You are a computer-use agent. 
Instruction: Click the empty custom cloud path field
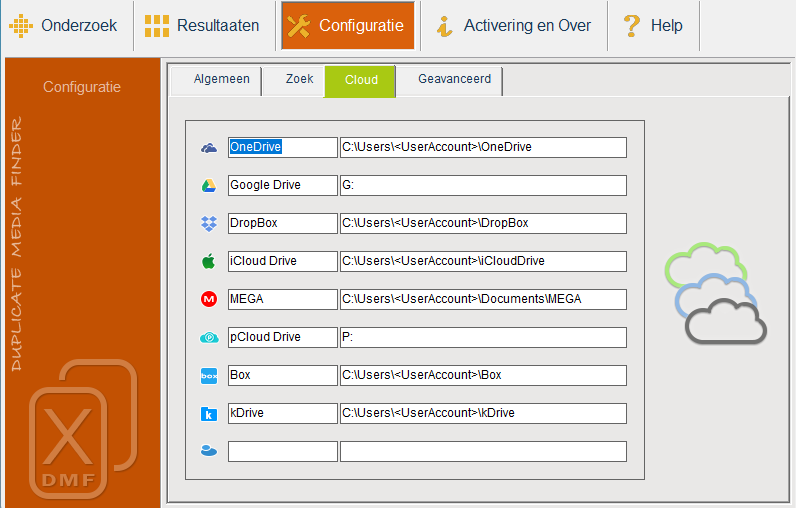[483, 452]
